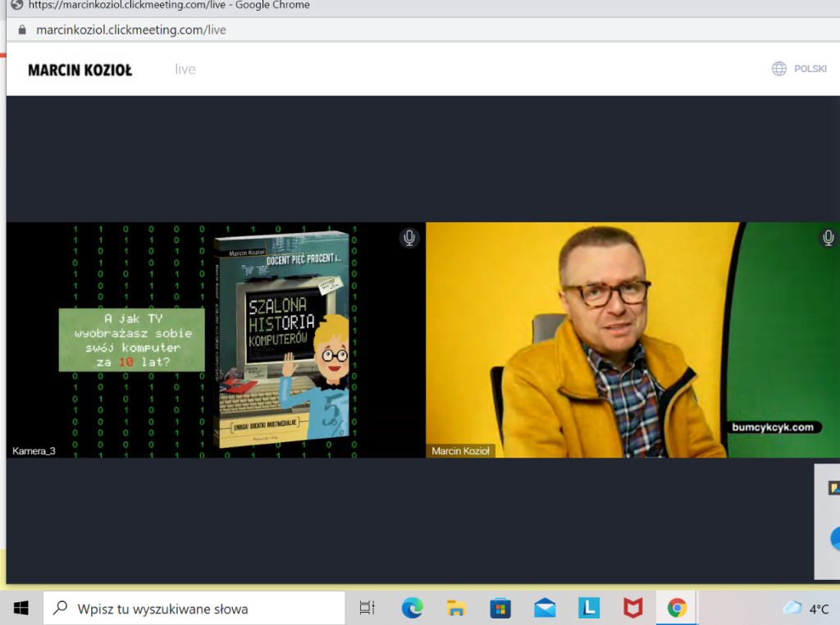The image size is (840, 625).
Task: Open Task View from the taskbar
Action: pyautogui.click(x=367, y=608)
